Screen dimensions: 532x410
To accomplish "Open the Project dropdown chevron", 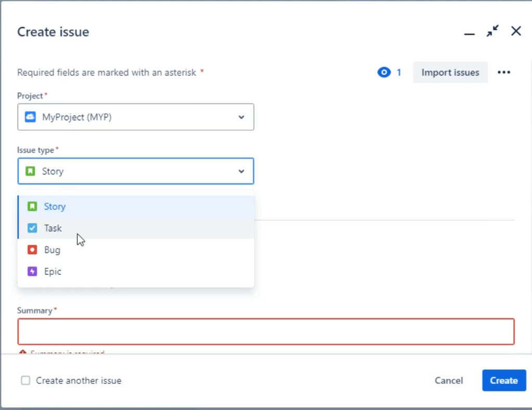I will pyautogui.click(x=241, y=117).
